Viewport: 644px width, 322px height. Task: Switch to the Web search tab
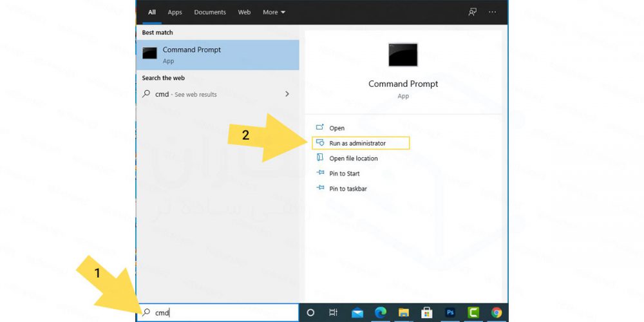coord(244,12)
